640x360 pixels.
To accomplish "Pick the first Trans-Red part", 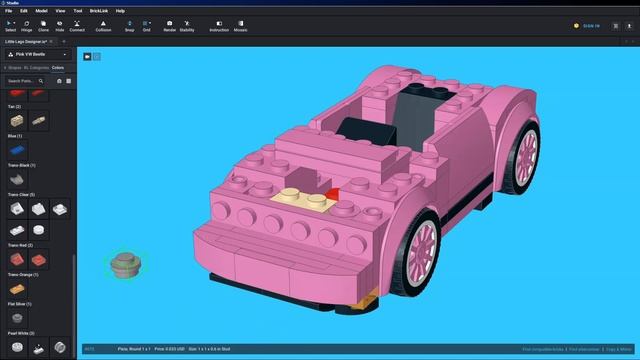I will coord(17,260).
